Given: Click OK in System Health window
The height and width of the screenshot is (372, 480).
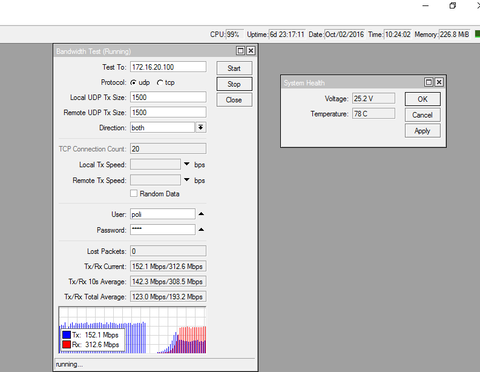Looking at the screenshot, I should coord(422,99).
